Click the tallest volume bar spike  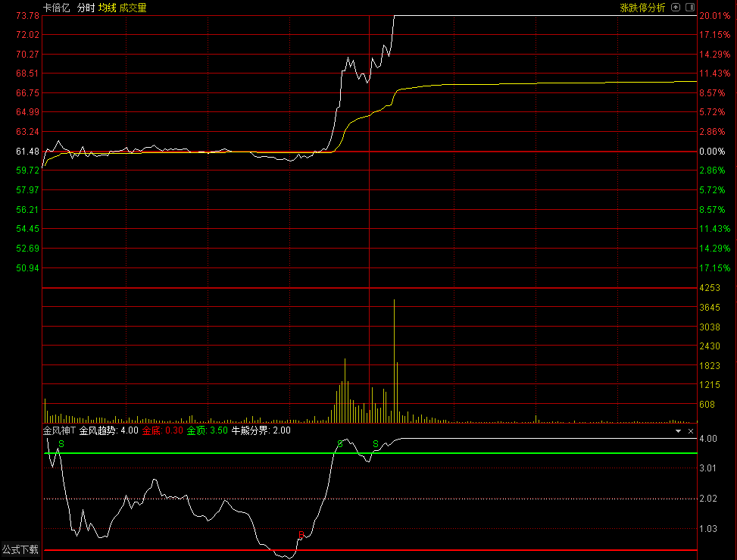394,361
